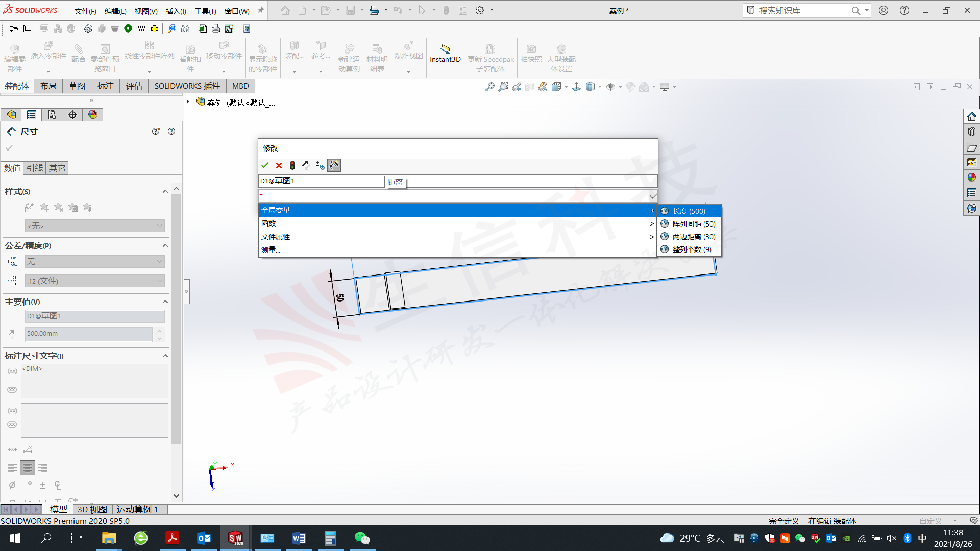Open the 文件(F) menu
This screenshot has width=980, height=551.
coord(85,11)
